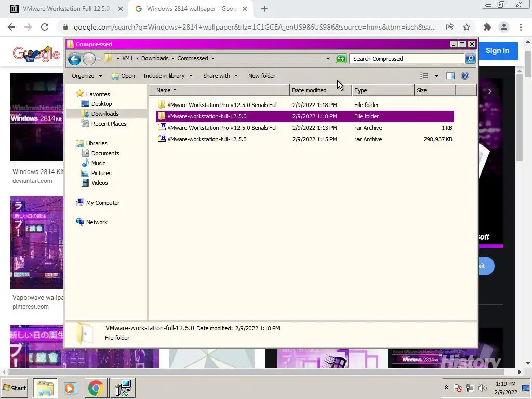Click the search magnifier in Explorer

(470, 59)
